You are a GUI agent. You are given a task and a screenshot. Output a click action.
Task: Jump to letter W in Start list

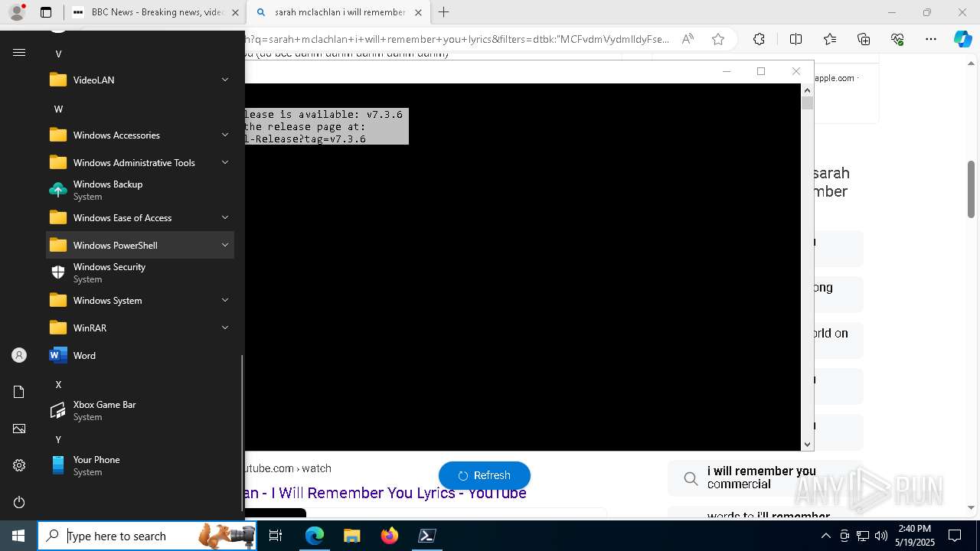click(x=58, y=109)
